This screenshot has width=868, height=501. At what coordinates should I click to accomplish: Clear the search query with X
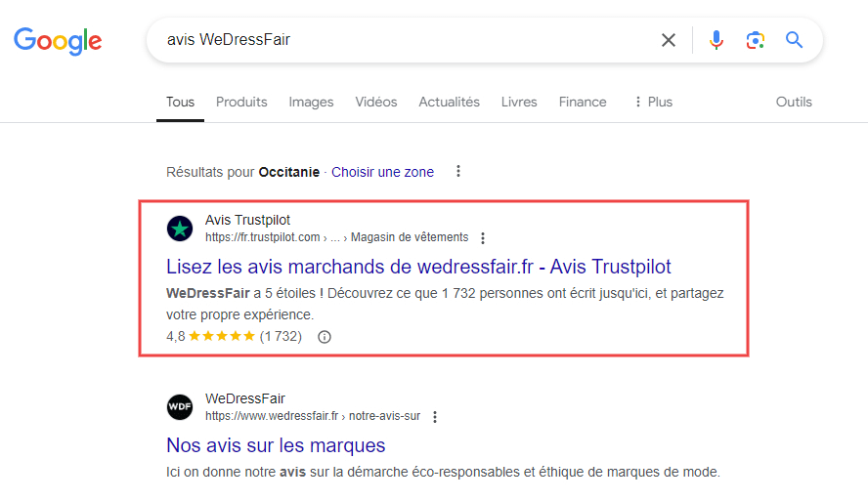coord(669,40)
